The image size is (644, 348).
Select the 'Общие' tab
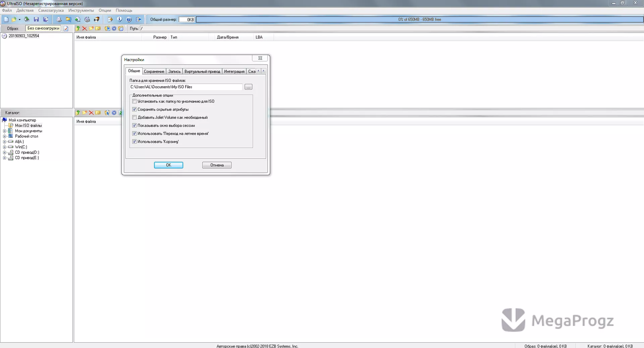[x=134, y=71]
